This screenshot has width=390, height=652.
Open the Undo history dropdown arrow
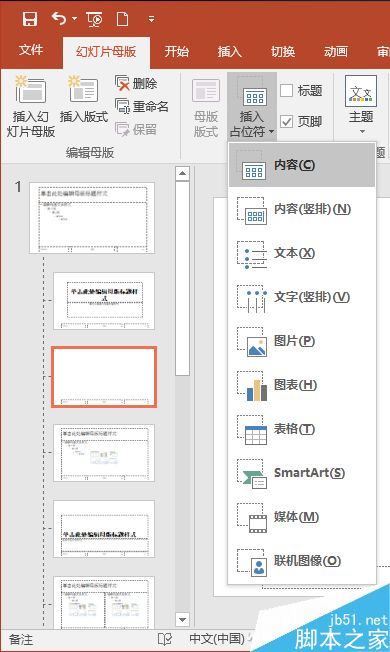74,19
